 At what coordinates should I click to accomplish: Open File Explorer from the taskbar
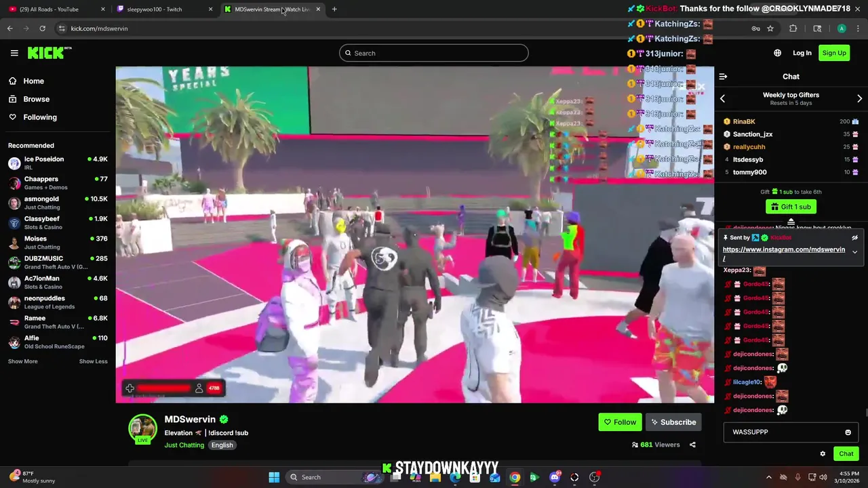click(435, 477)
